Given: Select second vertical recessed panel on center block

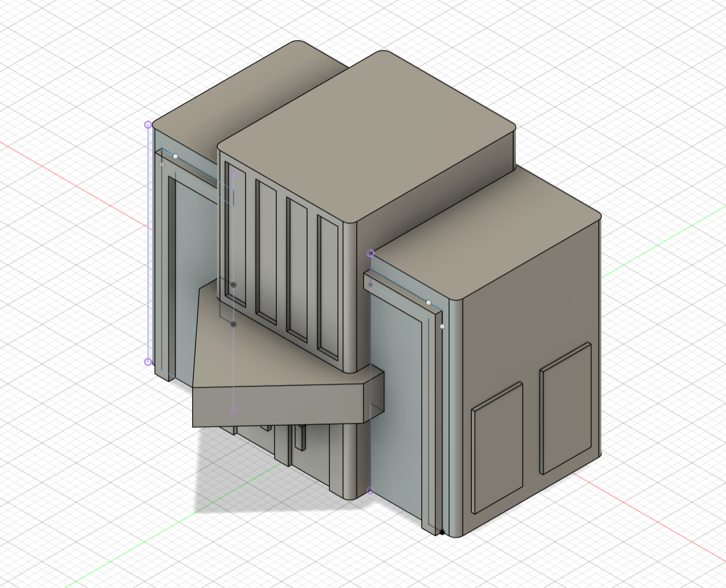Looking at the screenshot, I should click(266, 252).
